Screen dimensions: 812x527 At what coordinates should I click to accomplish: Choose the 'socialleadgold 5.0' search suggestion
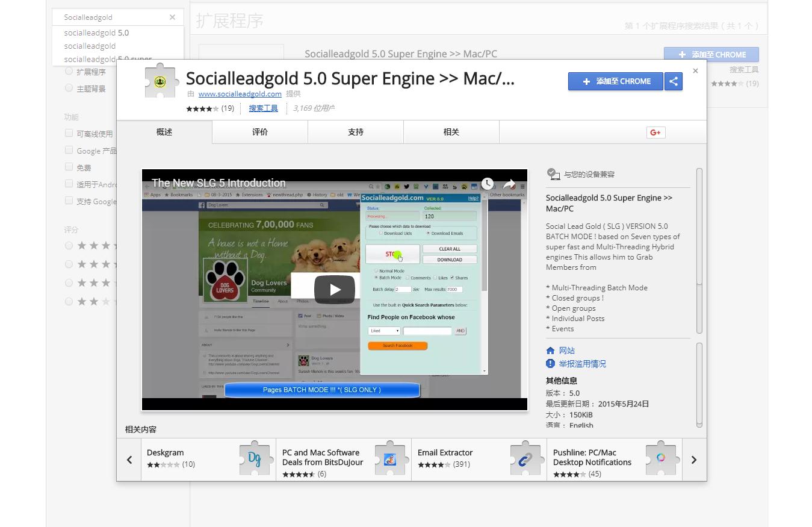click(x=96, y=33)
